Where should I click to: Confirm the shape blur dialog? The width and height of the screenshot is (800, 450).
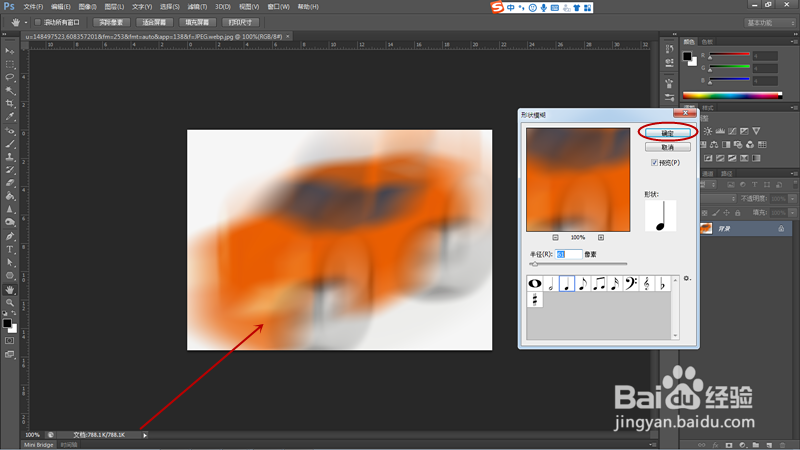pos(668,133)
